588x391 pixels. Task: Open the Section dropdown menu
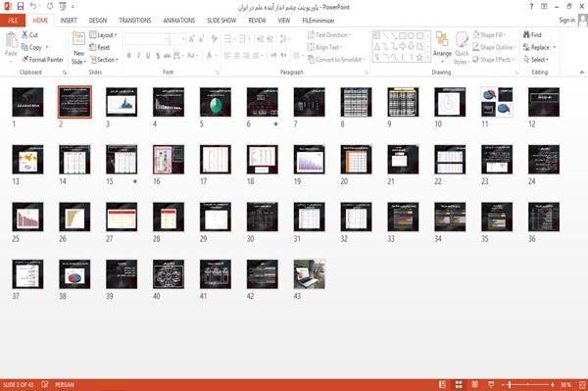click(x=104, y=60)
